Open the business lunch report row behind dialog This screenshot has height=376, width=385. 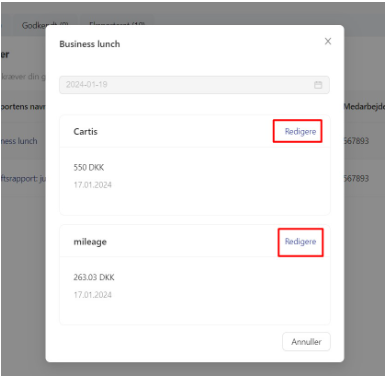tap(19, 141)
